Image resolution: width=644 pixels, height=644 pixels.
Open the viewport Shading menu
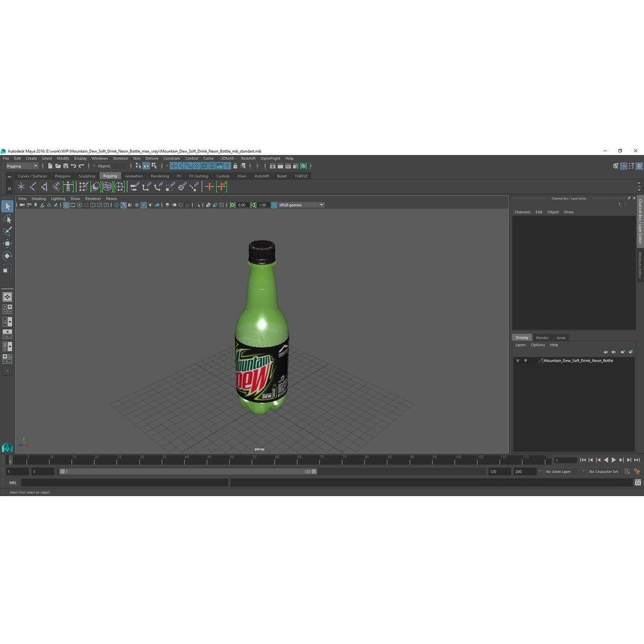tap(39, 199)
